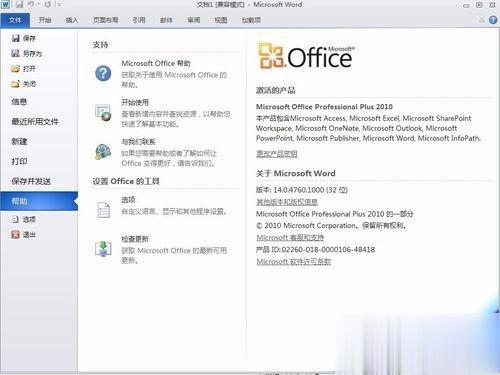Switch to the Add-ins (加载项) tab
This screenshot has width=500, height=375.
click(251, 20)
